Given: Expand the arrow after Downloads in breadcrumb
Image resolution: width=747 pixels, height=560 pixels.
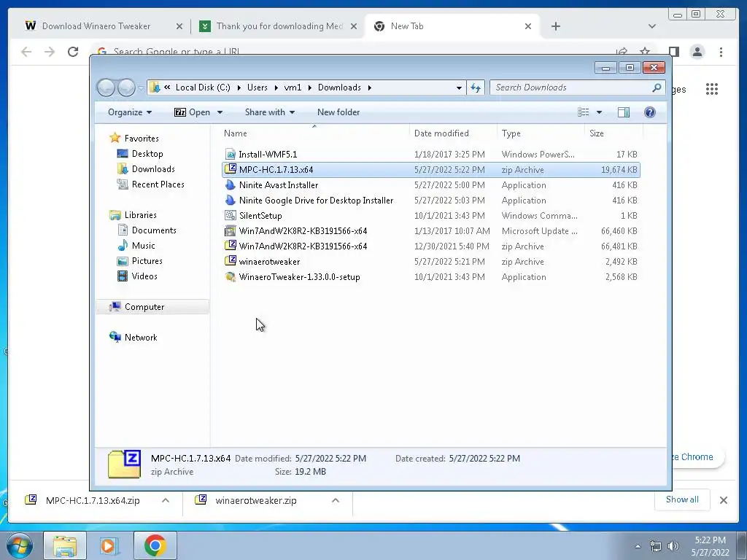Looking at the screenshot, I should point(370,87).
